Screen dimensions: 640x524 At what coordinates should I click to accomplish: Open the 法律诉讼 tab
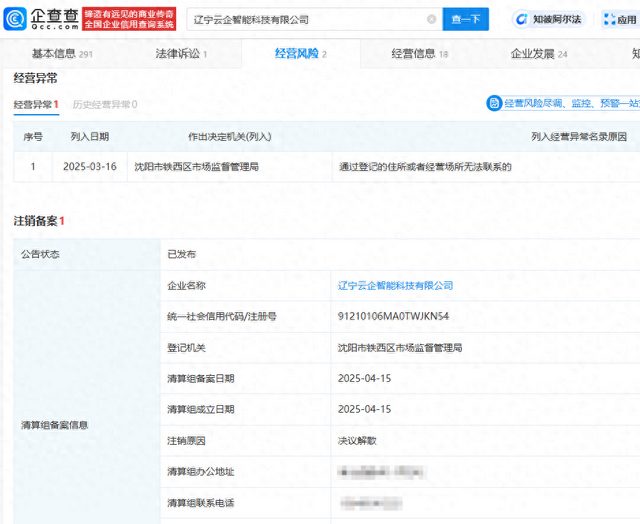(181, 53)
